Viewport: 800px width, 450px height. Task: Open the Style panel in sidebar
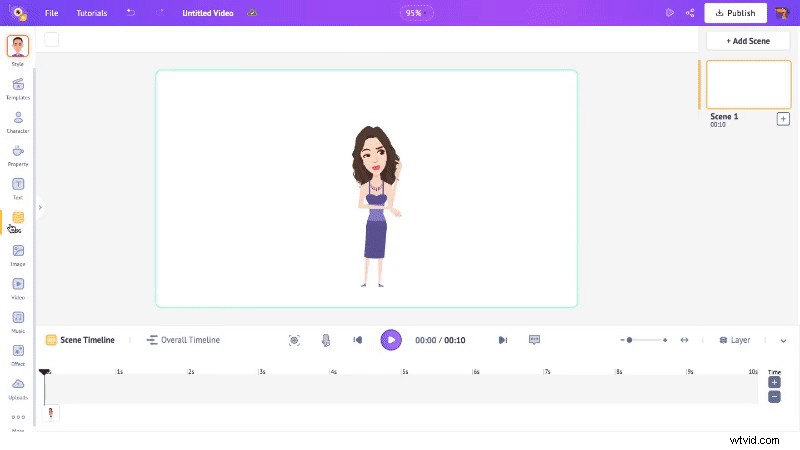click(x=18, y=50)
